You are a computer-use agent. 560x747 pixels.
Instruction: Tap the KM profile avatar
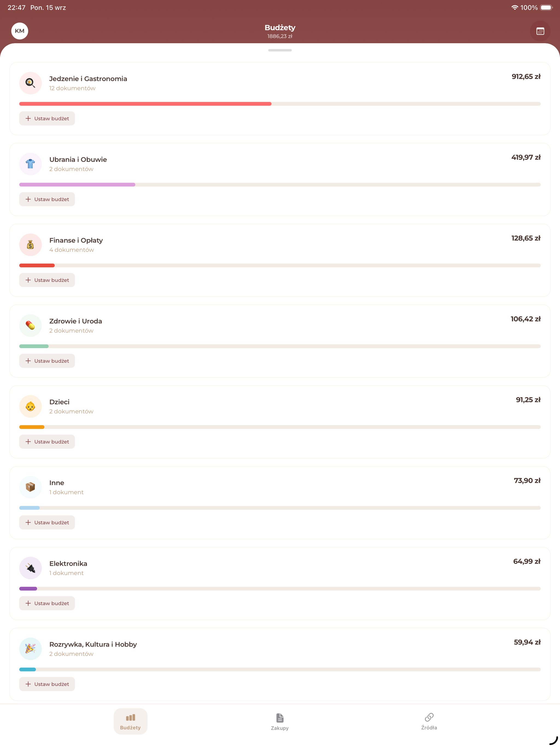tap(20, 31)
